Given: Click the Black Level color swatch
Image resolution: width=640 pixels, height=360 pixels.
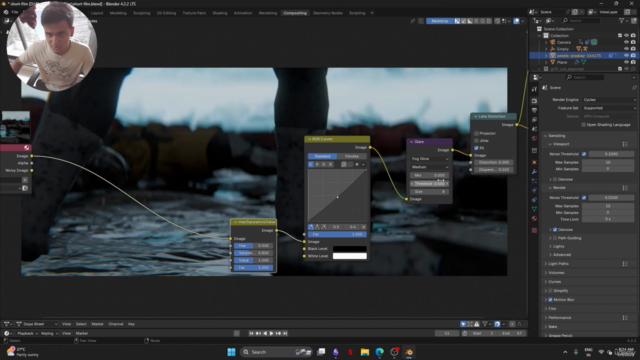Looking at the screenshot, I should [x=350, y=249].
